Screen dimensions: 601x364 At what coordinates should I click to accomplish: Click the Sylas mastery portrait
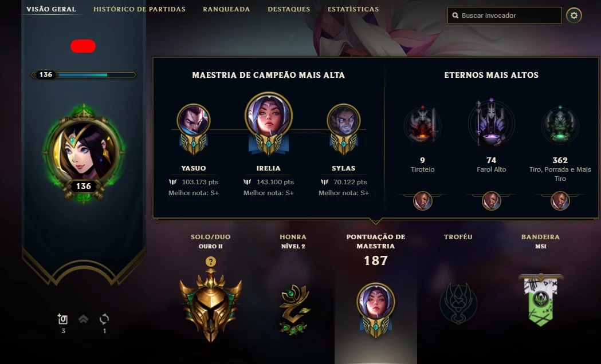coord(343,120)
